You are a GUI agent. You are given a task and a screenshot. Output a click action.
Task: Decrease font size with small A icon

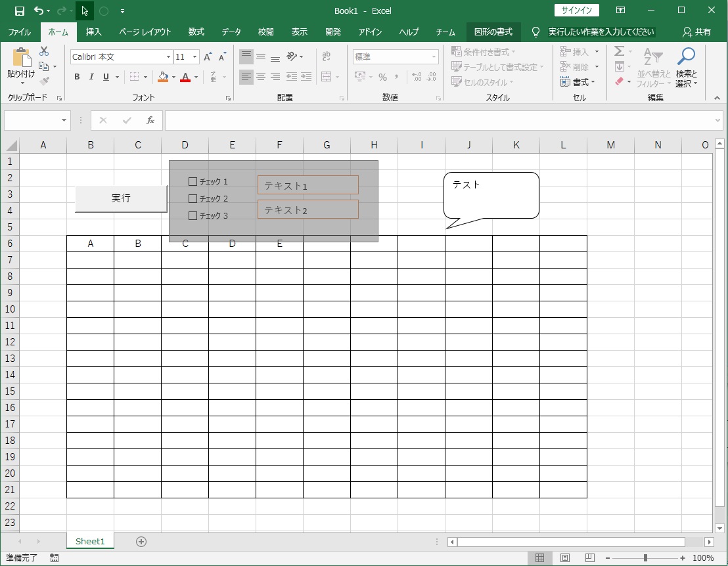(x=222, y=56)
